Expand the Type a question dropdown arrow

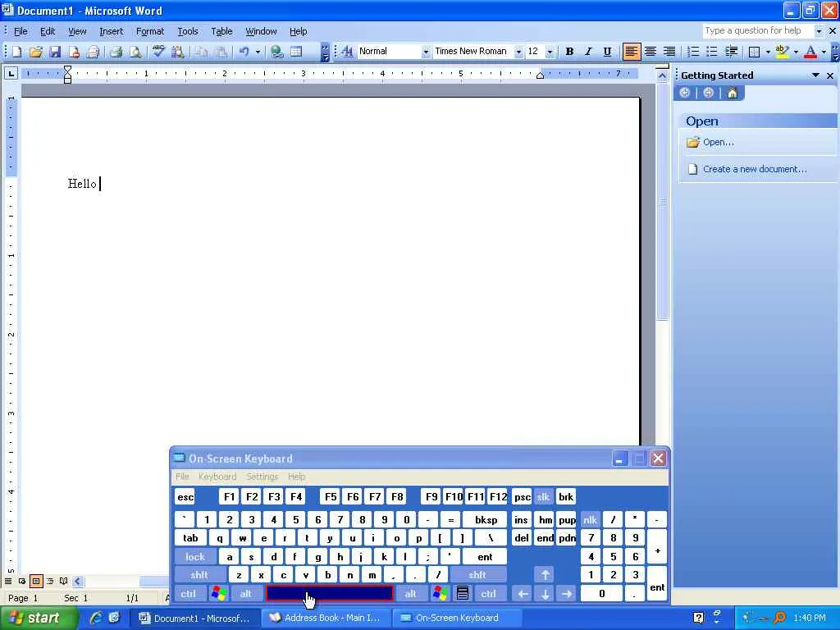pos(819,31)
